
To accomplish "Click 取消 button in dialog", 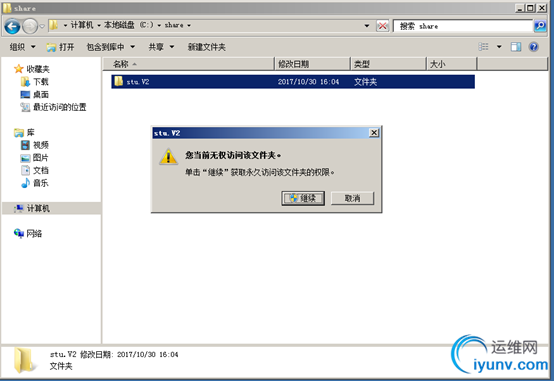I will (352, 198).
